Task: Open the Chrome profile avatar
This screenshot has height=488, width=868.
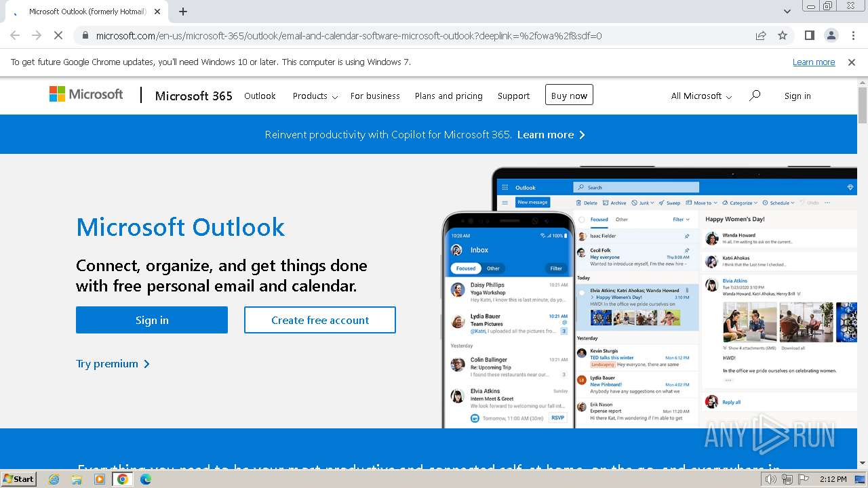Action: click(831, 35)
